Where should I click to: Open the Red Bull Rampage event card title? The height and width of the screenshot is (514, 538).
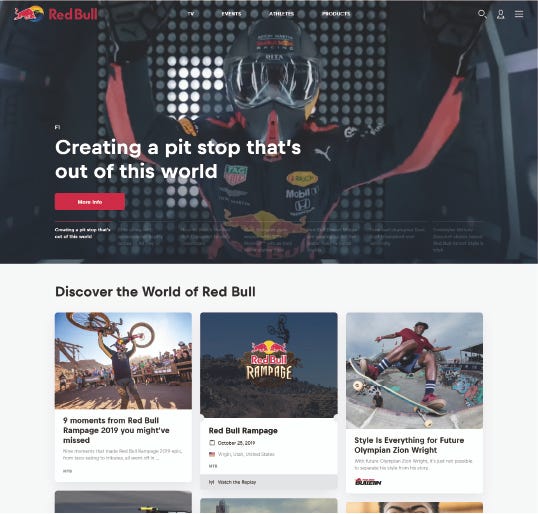point(243,431)
